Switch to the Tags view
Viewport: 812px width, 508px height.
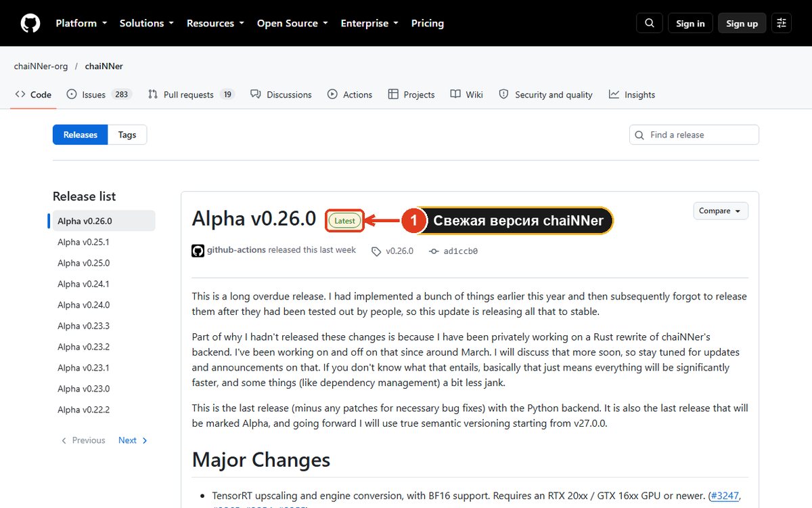point(127,135)
